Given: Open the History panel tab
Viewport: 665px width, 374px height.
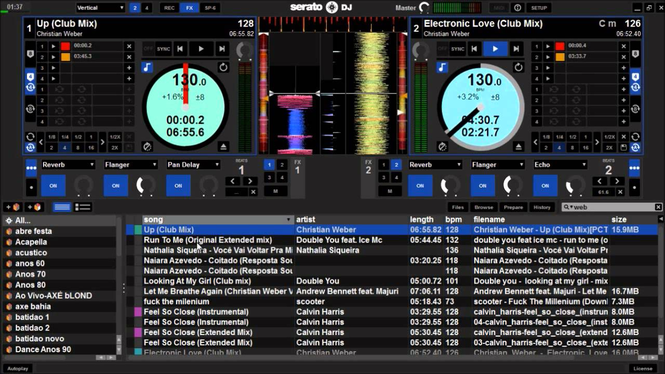Looking at the screenshot, I should [542, 207].
